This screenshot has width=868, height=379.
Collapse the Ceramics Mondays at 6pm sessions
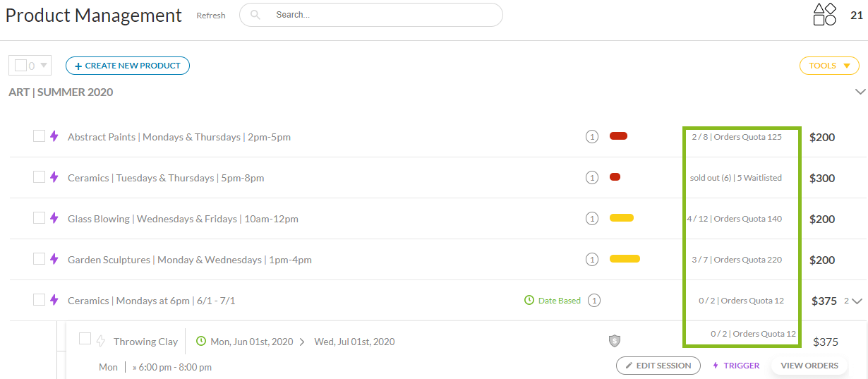coord(857,301)
